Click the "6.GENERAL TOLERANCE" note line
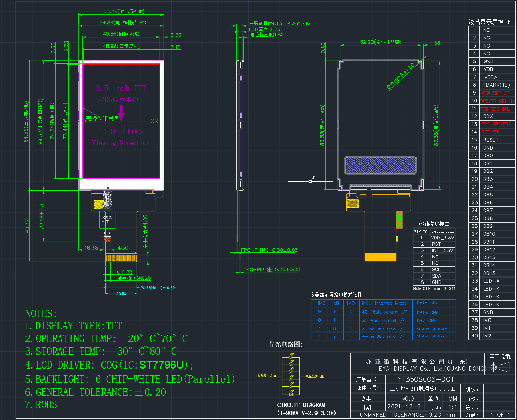The image size is (517, 420). (x=96, y=392)
